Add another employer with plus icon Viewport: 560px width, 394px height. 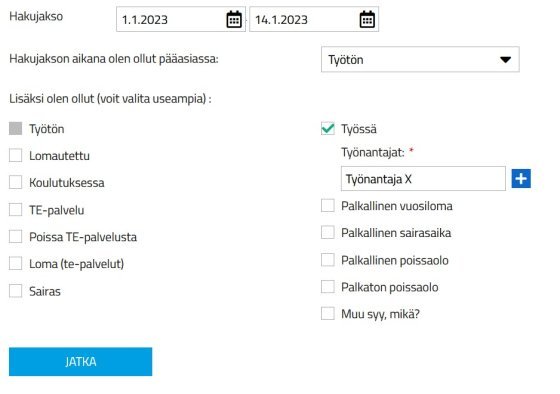[x=521, y=179]
